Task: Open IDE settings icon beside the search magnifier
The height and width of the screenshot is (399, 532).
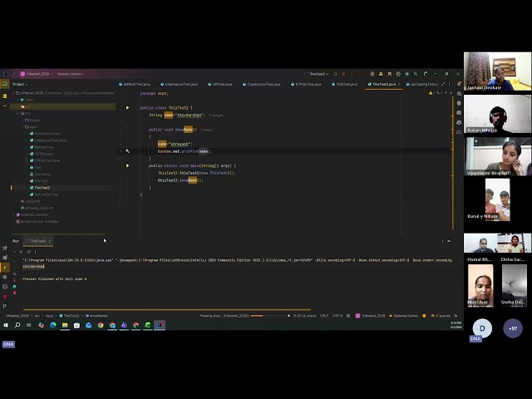Action: click(425, 74)
